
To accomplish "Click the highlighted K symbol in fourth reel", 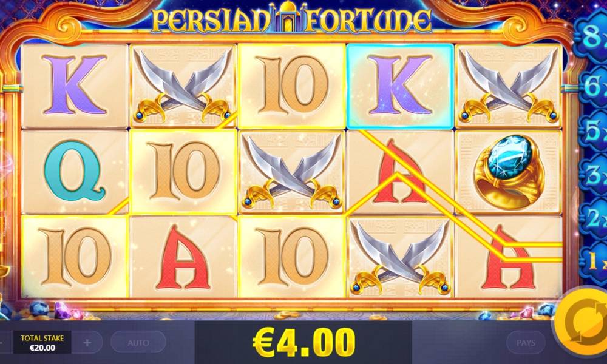I will 399,86.
